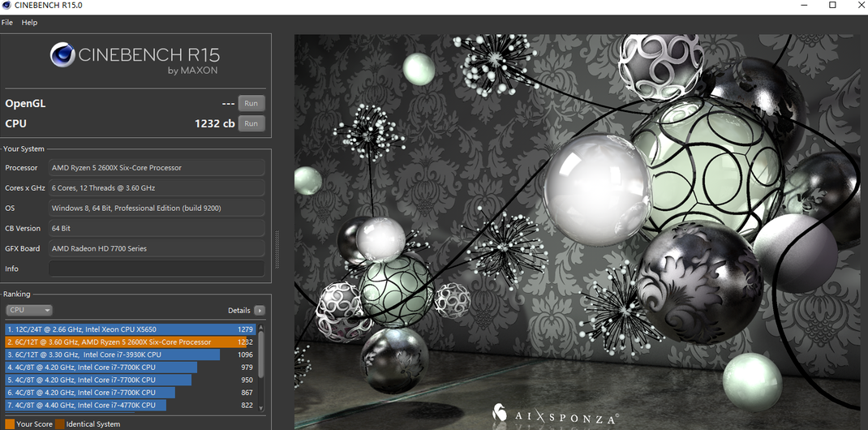Click the Details arrow icon
This screenshot has height=430, width=868.
click(259, 311)
